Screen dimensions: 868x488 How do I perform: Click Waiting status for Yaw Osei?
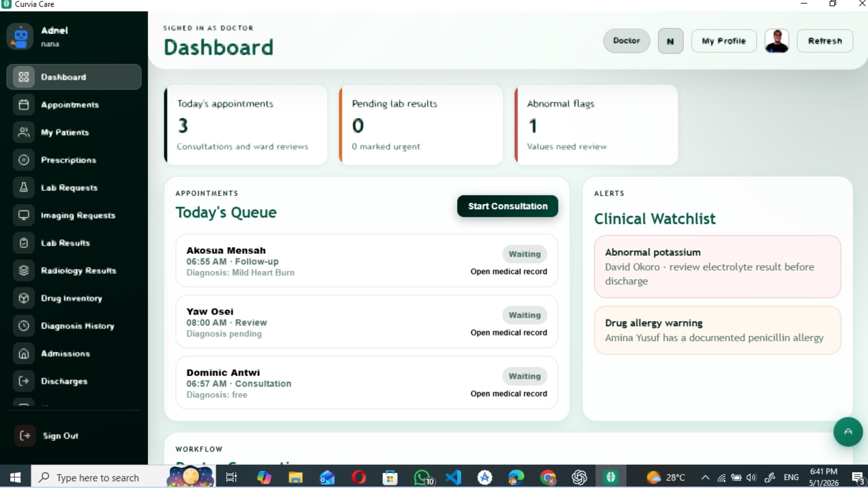click(x=525, y=315)
